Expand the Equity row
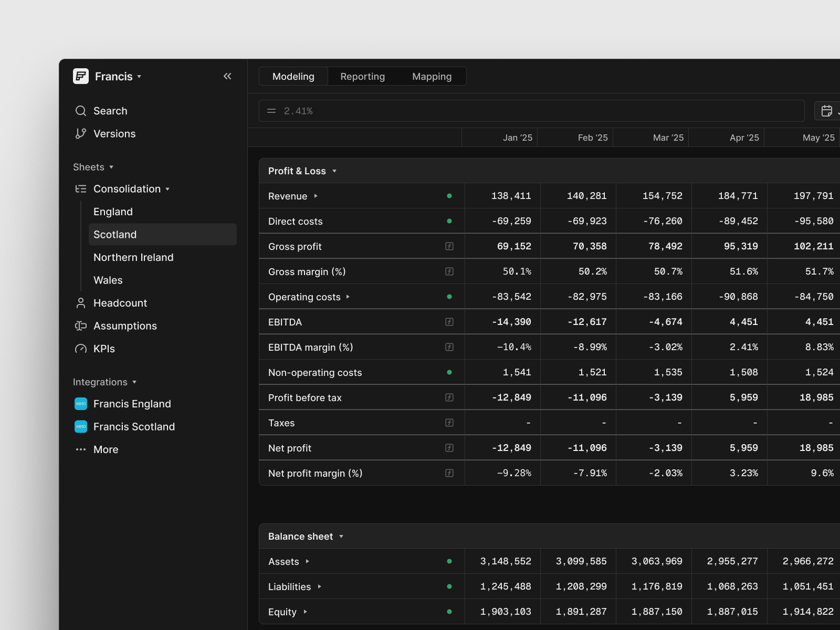 306,612
